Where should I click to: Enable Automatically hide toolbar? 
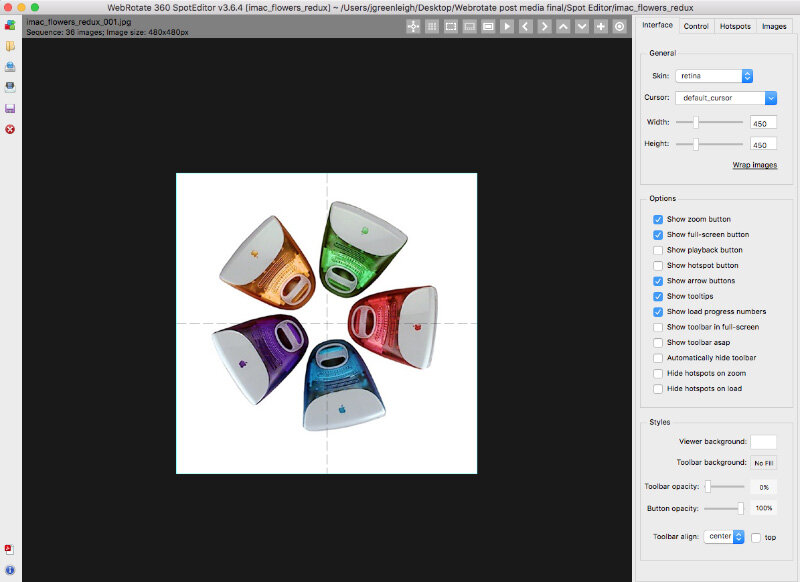tap(658, 358)
